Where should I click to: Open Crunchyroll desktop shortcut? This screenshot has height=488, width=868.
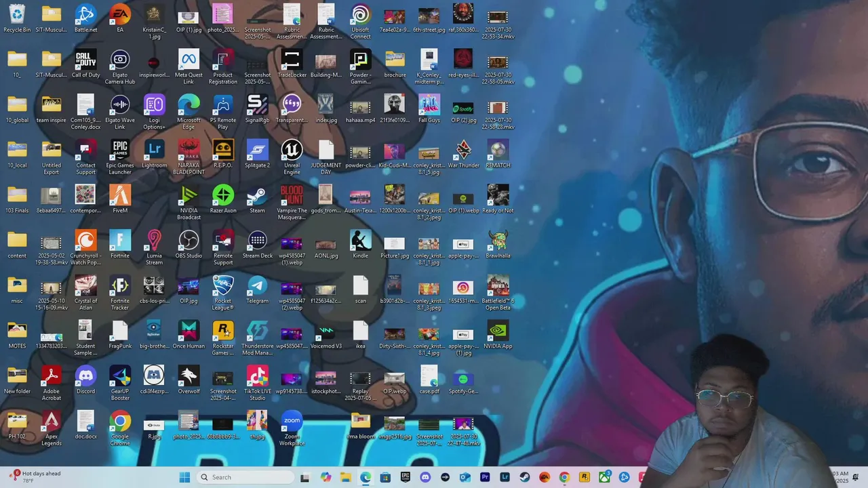85,247
